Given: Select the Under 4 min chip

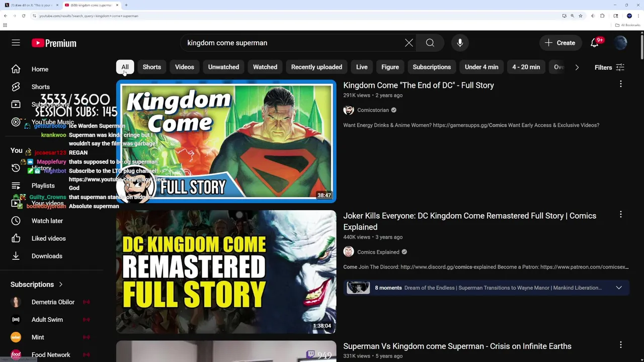Looking at the screenshot, I should 481,67.
